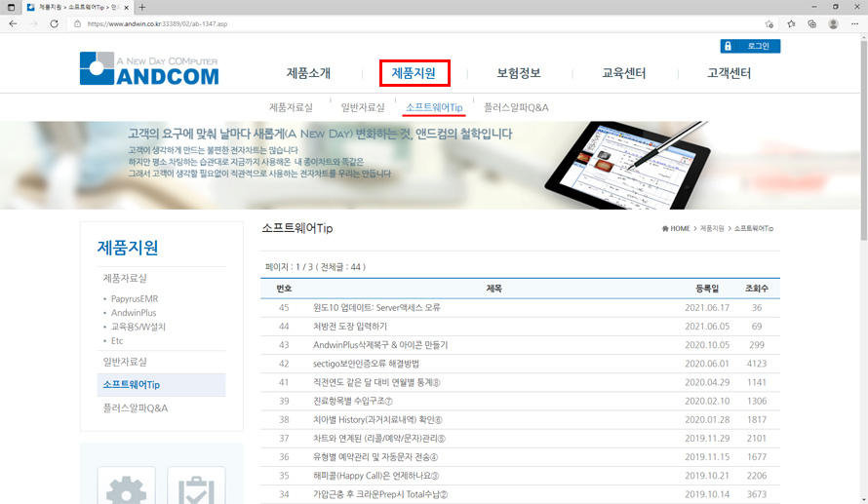
Task: Click the browser back arrow
Action: coord(14,23)
